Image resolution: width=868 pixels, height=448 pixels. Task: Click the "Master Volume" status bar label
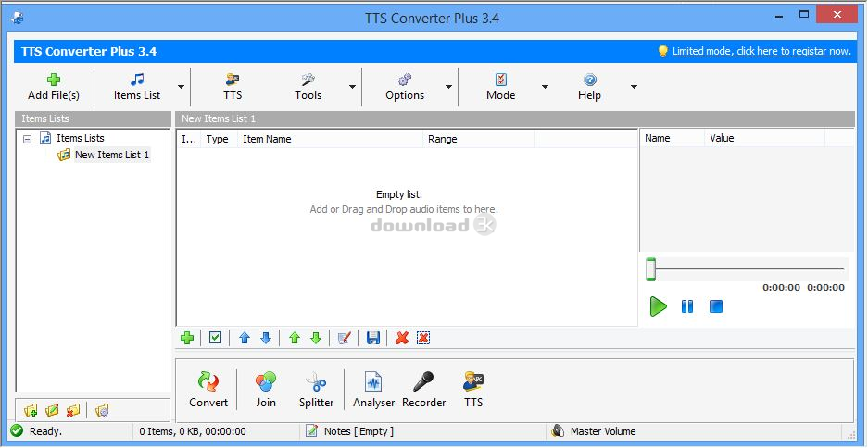[x=603, y=431]
